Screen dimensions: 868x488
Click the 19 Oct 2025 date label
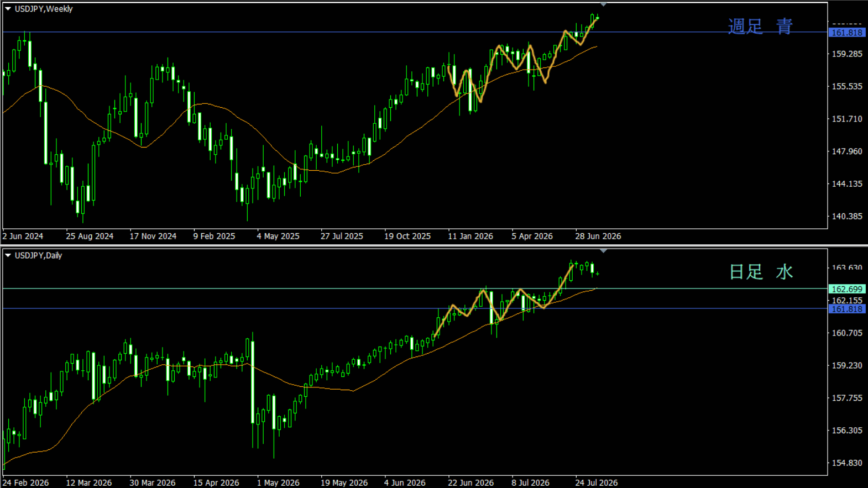[x=407, y=236]
